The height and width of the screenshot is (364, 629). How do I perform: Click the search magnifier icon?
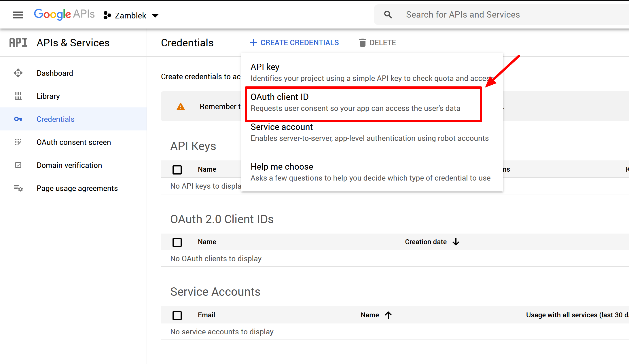tap(388, 15)
